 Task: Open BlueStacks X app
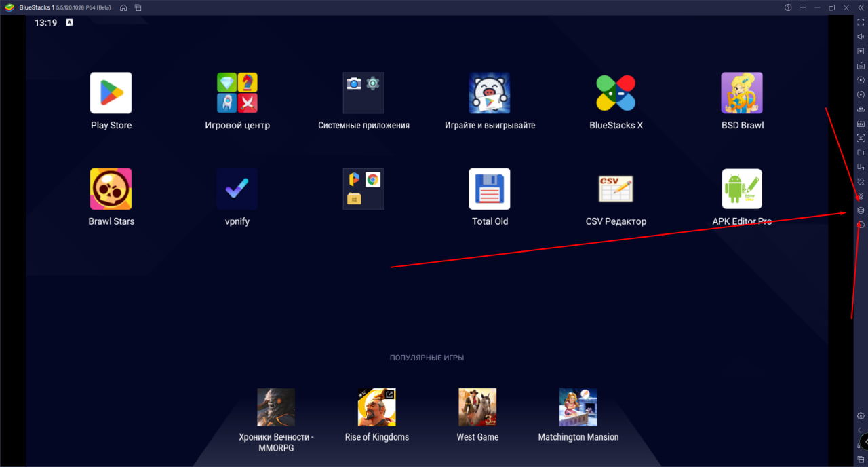[x=616, y=93]
